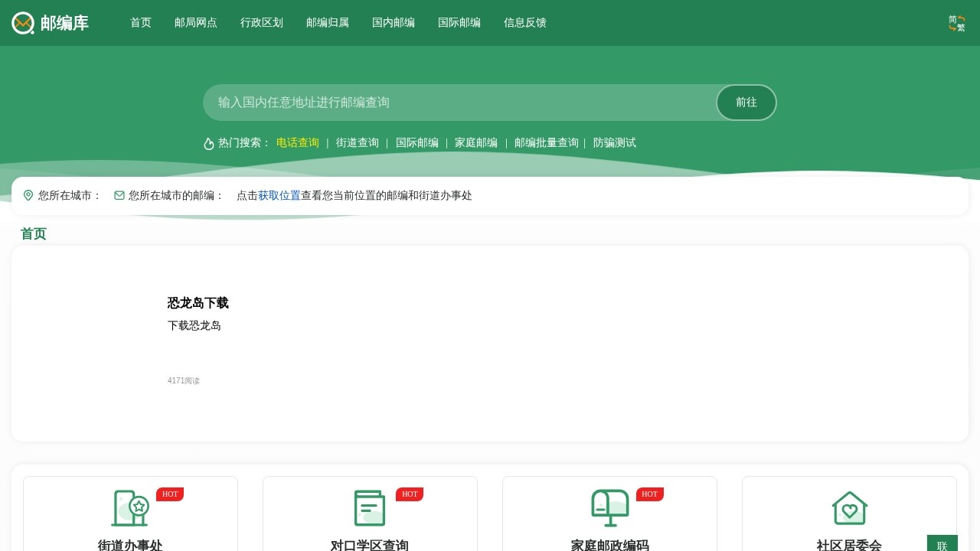Select 行政区划 in the navigation bar
980x551 pixels.
262,23
